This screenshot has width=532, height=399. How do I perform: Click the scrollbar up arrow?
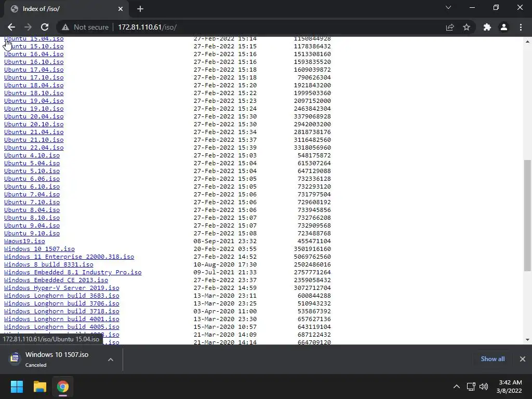point(527,42)
